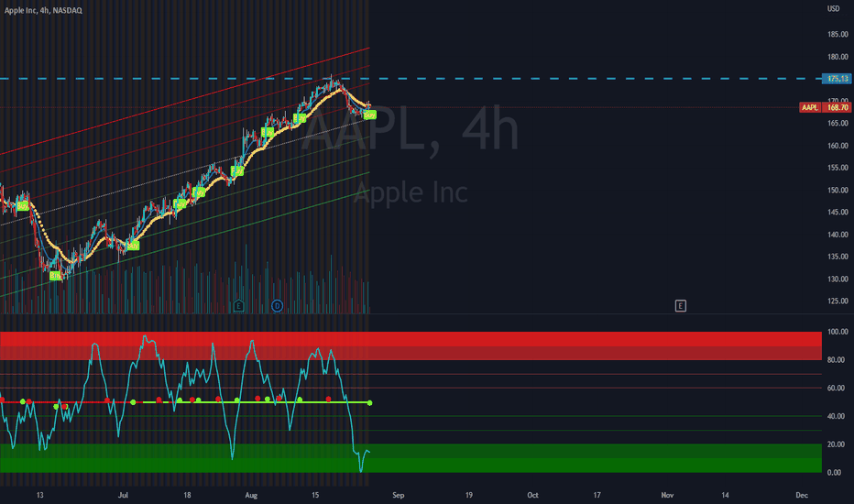Click the Aug label on time axis
Screen dimensions: 854x504
click(x=251, y=495)
